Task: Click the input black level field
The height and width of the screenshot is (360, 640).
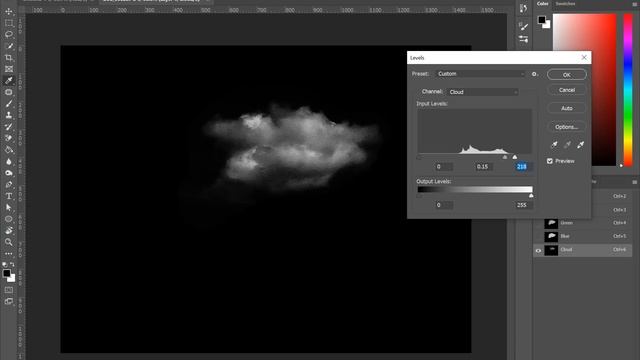Action: 443,167
